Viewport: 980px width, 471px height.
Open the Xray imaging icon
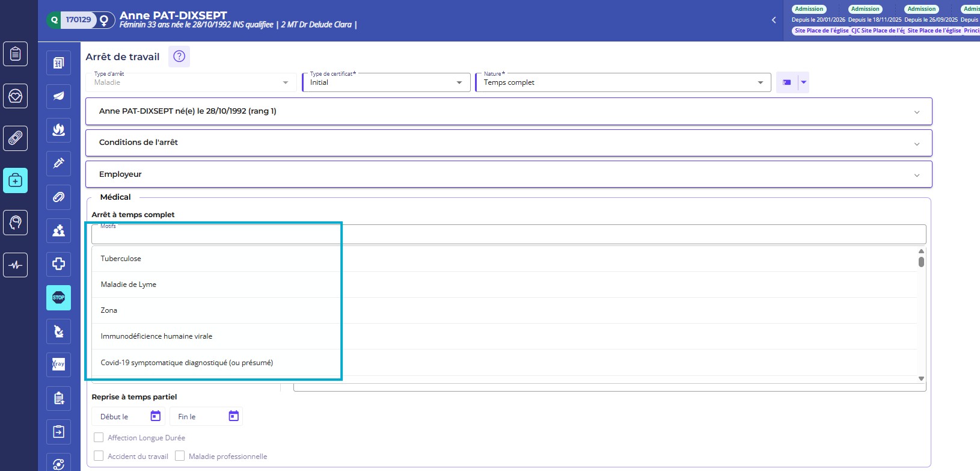point(58,365)
